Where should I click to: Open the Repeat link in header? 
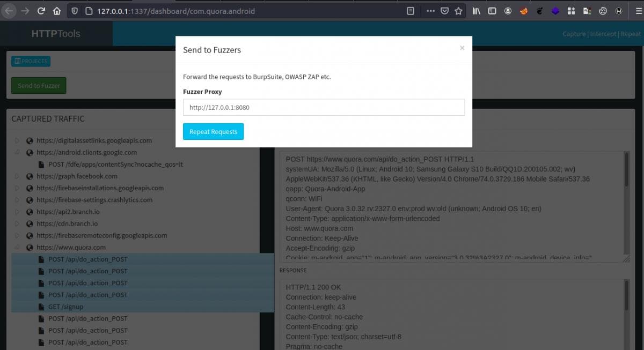[x=631, y=34]
